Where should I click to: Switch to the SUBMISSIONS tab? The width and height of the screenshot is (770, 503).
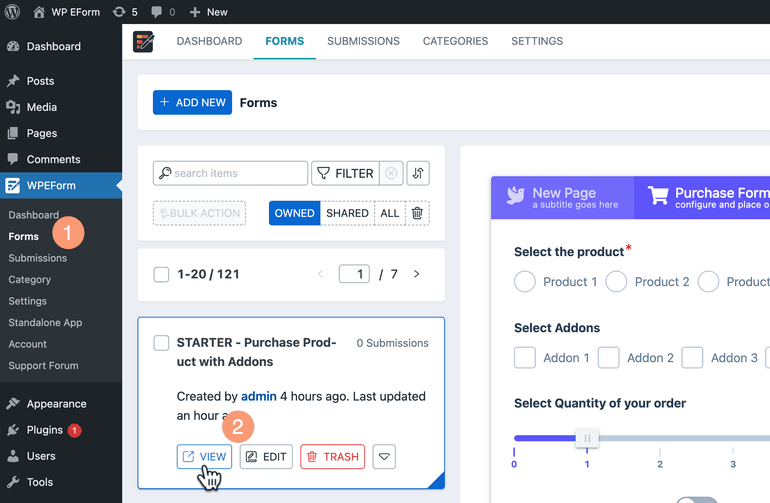tap(363, 41)
